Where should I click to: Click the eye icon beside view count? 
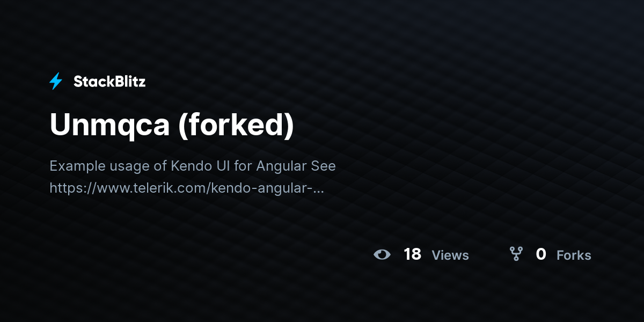[x=382, y=254]
